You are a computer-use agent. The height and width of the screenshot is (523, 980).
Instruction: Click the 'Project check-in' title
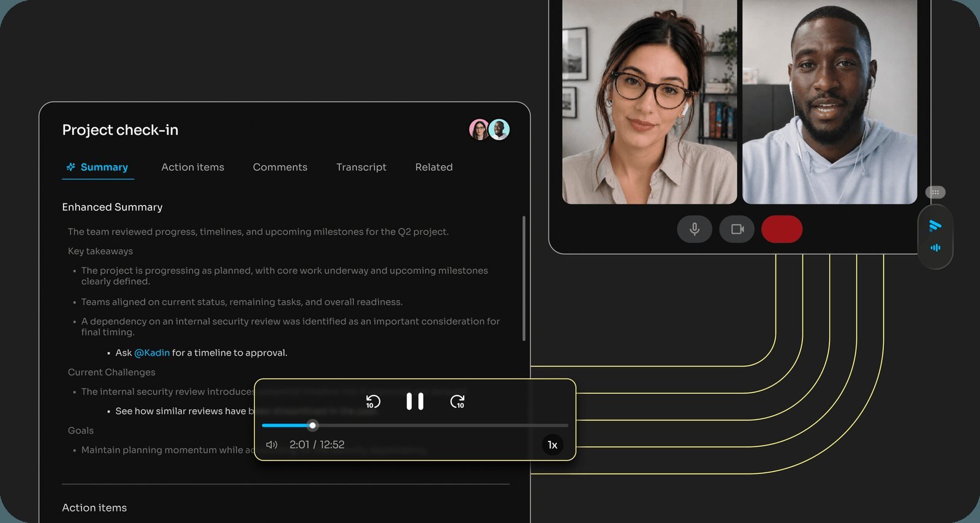pyautogui.click(x=120, y=130)
